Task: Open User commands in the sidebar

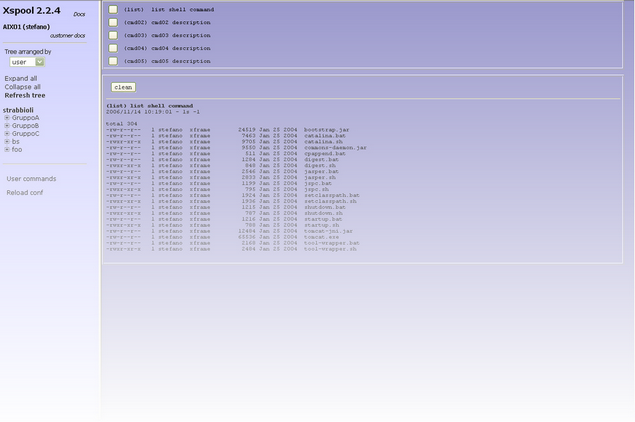Action: (x=31, y=178)
